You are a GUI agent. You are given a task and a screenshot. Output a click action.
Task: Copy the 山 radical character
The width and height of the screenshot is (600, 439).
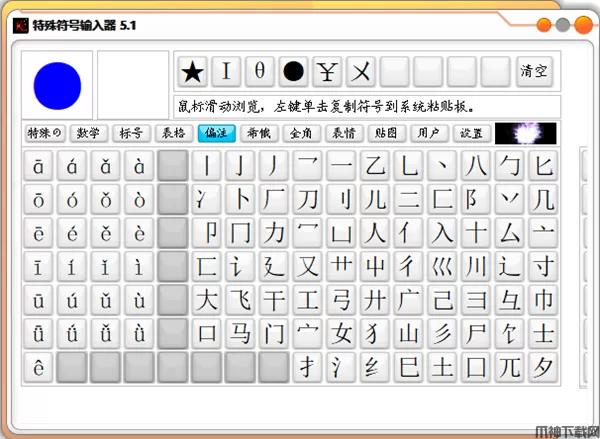(408, 333)
